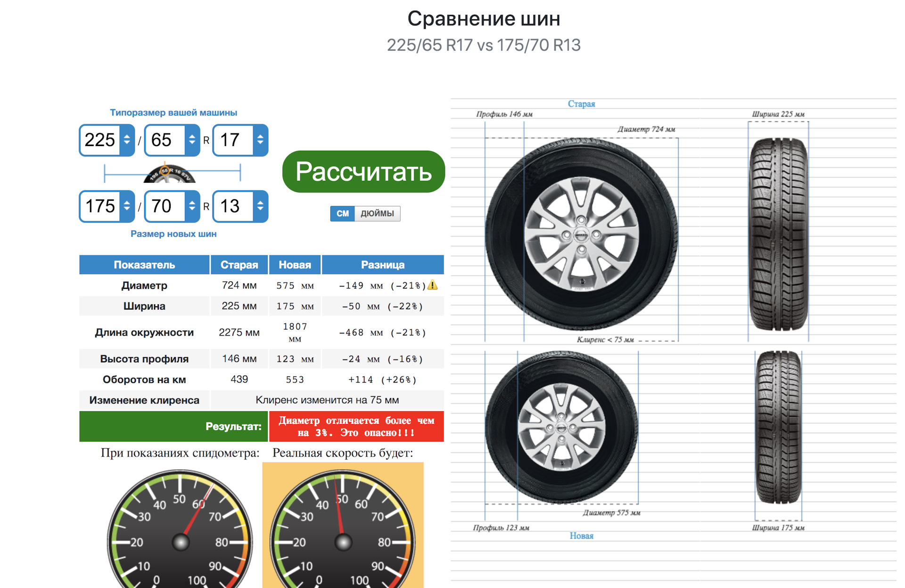Click the Высота профиля row label
This screenshot has width=905, height=588.
tap(144, 359)
